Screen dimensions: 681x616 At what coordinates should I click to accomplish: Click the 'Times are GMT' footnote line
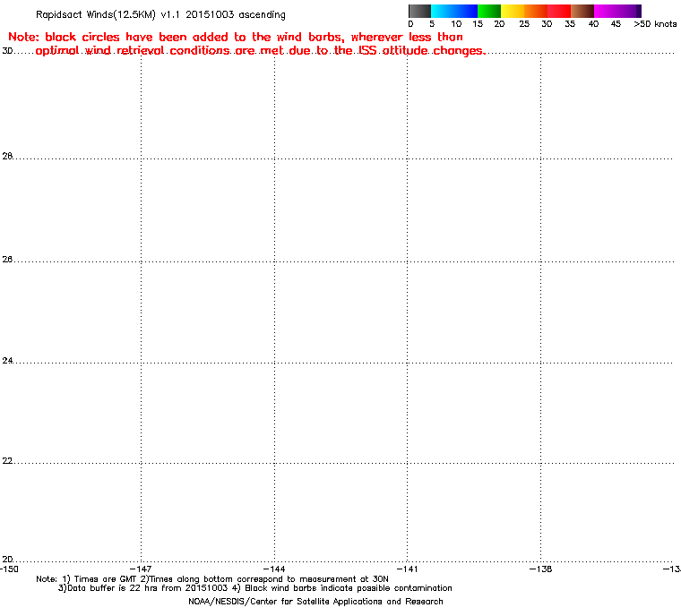pyautogui.click(x=212, y=579)
